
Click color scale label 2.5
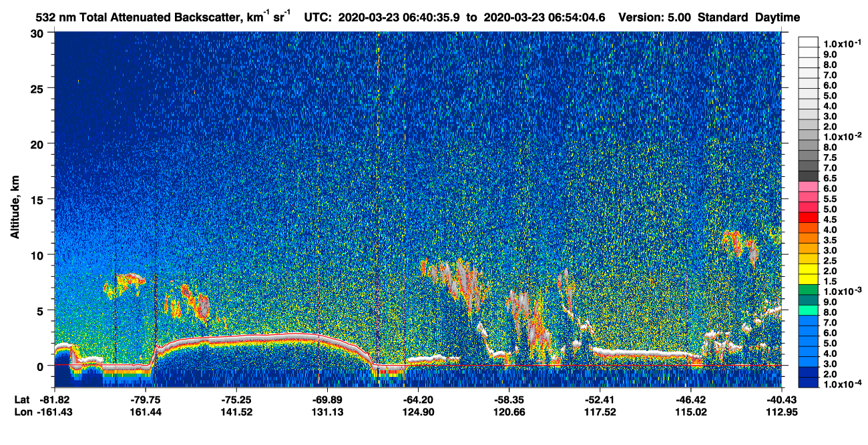point(830,260)
